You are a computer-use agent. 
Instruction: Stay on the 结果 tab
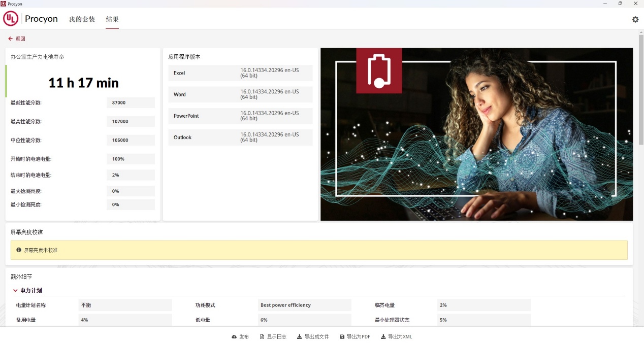[111, 19]
